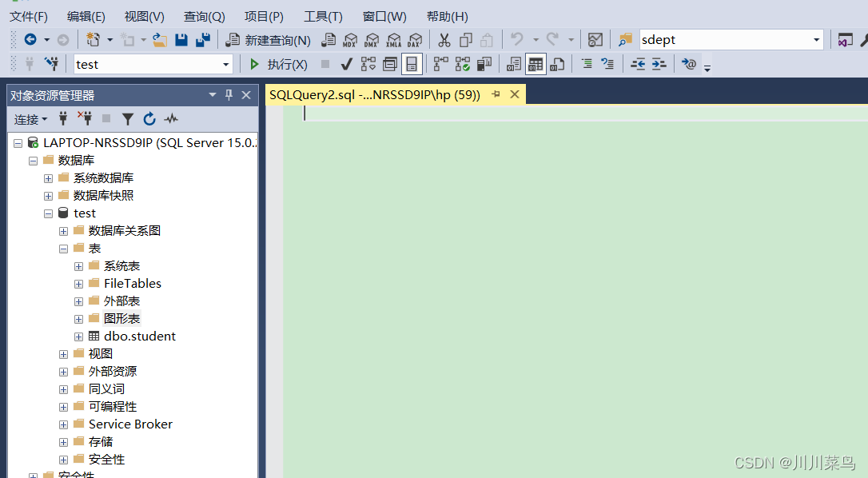Image resolution: width=868 pixels, height=478 pixels.
Task: Start an XMLA query
Action: tap(393, 40)
